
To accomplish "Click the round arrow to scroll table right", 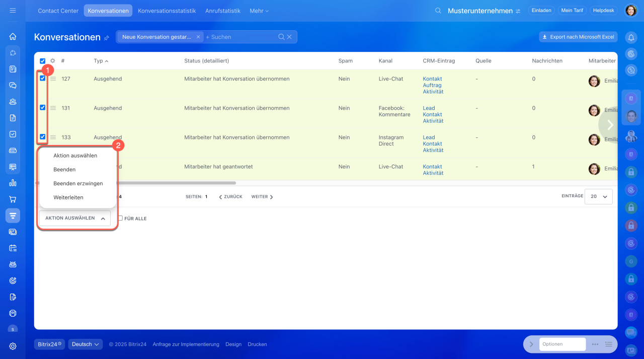I will pyautogui.click(x=610, y=125).
